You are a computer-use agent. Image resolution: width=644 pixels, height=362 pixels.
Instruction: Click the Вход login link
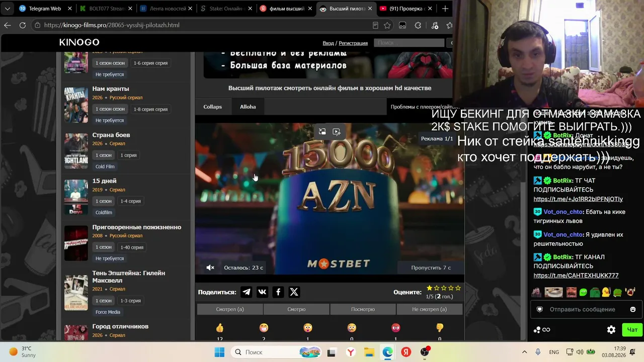tap(328, 43)
